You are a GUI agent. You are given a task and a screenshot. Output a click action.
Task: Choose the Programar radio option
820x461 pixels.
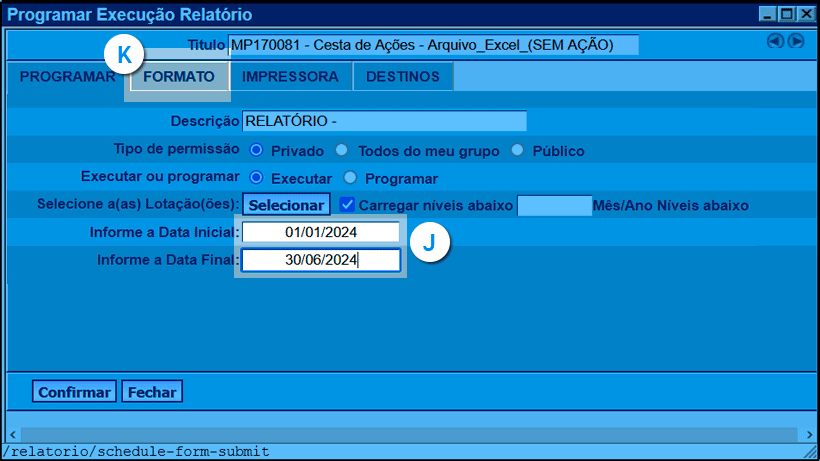[350, 178]
